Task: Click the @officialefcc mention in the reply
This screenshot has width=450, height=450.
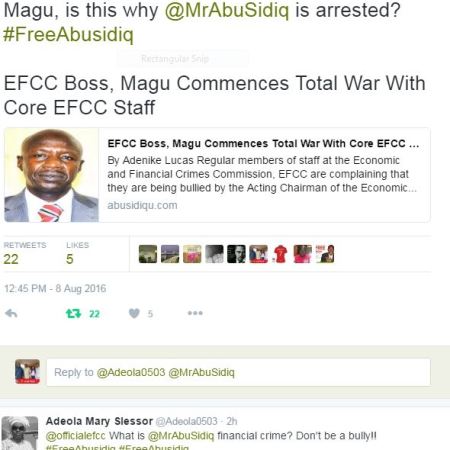Action: pos(75,436)
